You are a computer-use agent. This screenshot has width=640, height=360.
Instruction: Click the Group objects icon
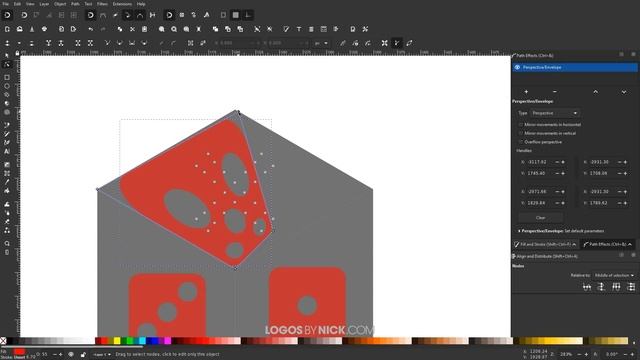[x=257, y=29]
